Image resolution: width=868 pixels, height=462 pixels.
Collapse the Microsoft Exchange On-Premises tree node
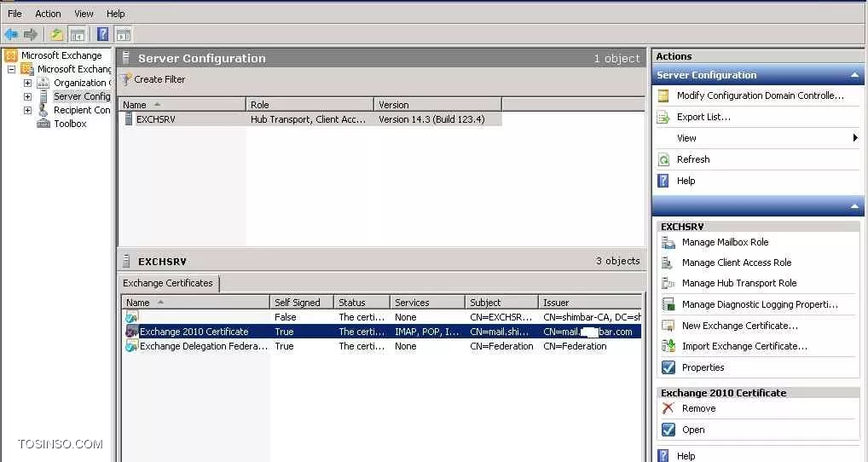coord(11,70)
